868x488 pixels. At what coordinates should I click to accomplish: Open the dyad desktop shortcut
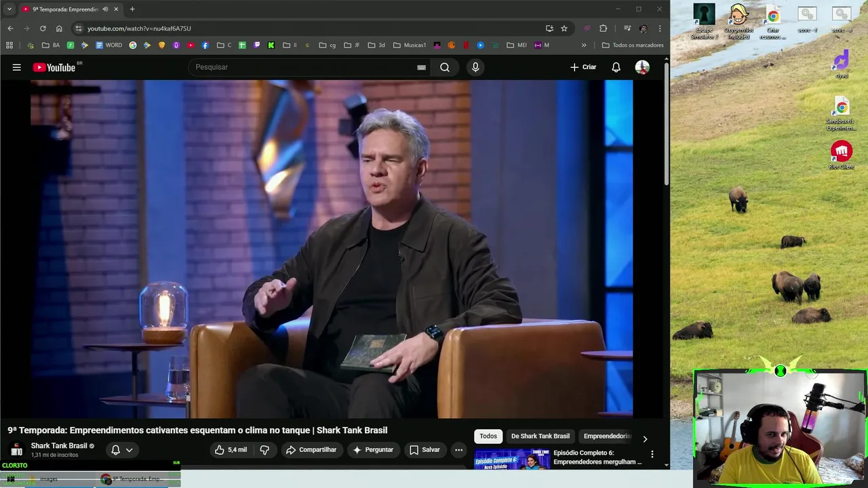tap(842, 64)
